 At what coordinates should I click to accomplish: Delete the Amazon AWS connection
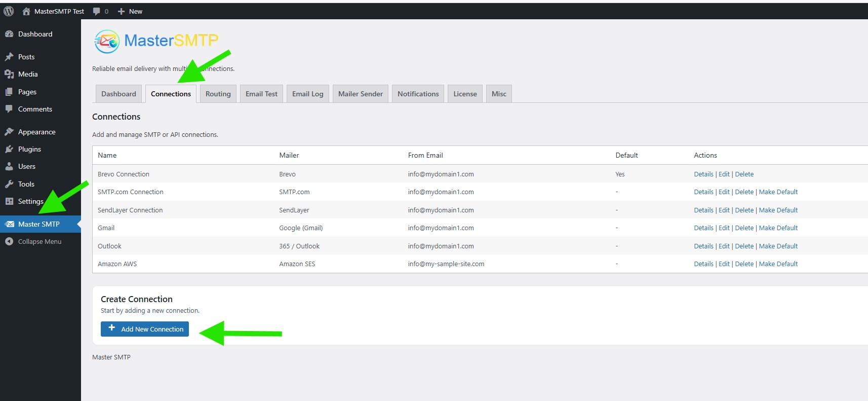click(744, 264)
